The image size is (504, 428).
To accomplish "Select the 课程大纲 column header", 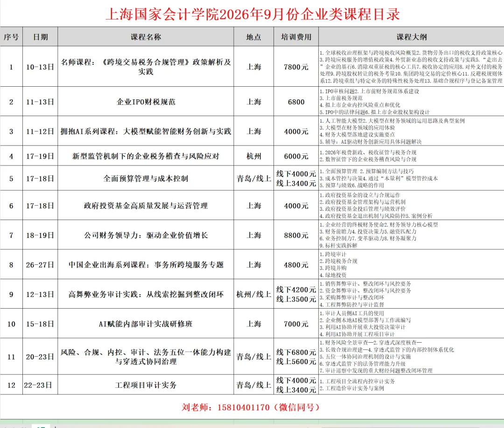I will pyautogui.click(x=412, y=37).
